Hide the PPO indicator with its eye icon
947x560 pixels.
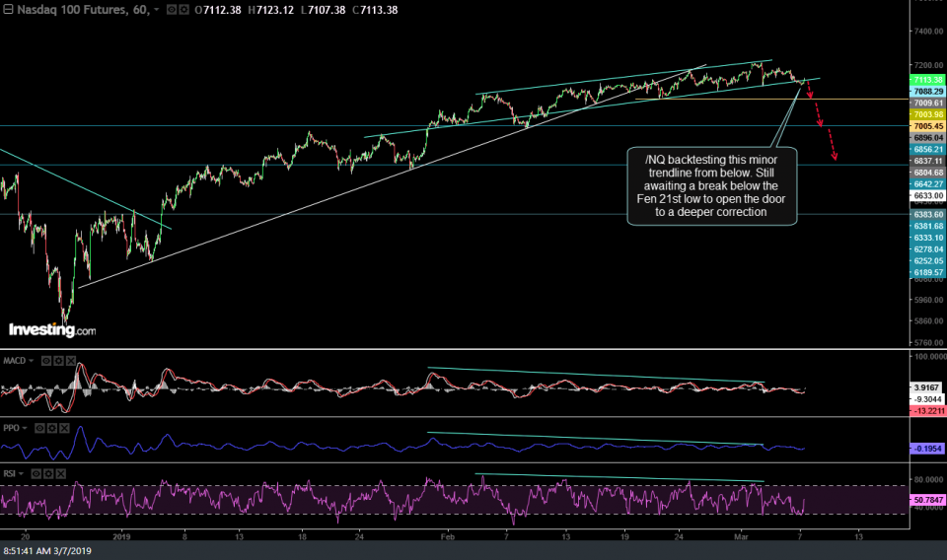39,428
